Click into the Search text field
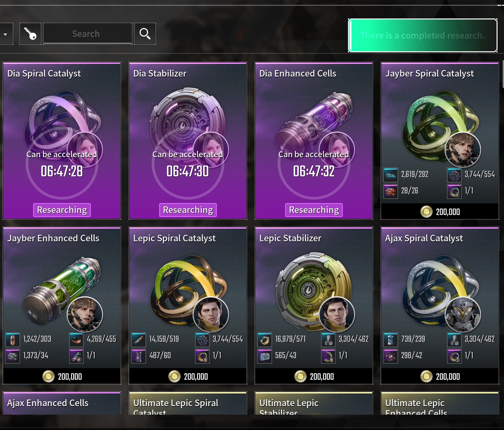The image size is (504, 430). 88,34
